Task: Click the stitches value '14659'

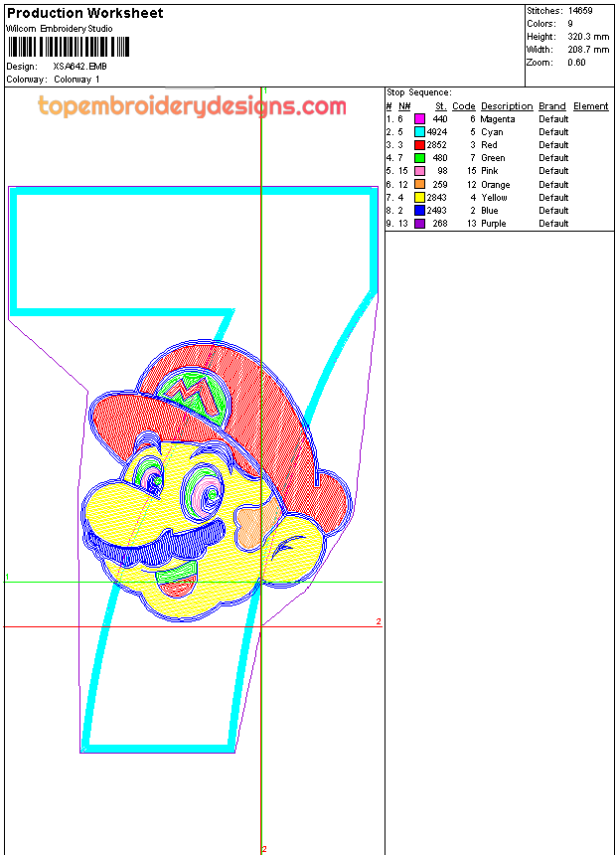Action: pyautogui.click(x=580, y=11)
